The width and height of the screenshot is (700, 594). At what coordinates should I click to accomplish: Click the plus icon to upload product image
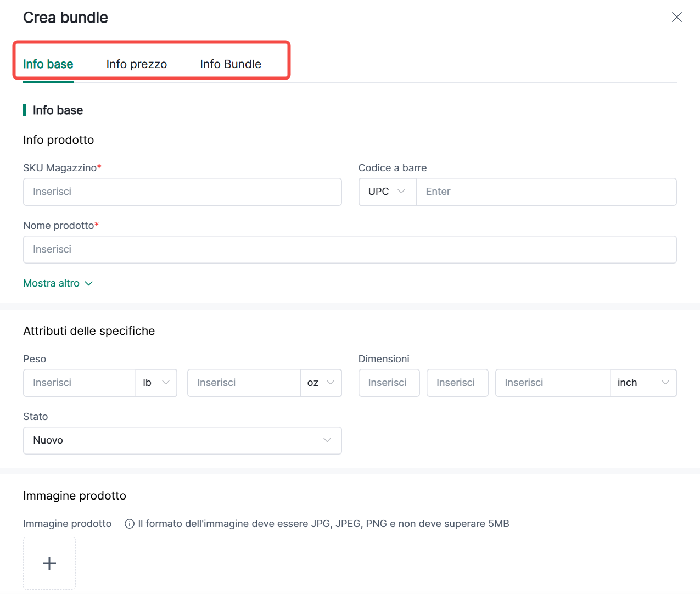49,563
